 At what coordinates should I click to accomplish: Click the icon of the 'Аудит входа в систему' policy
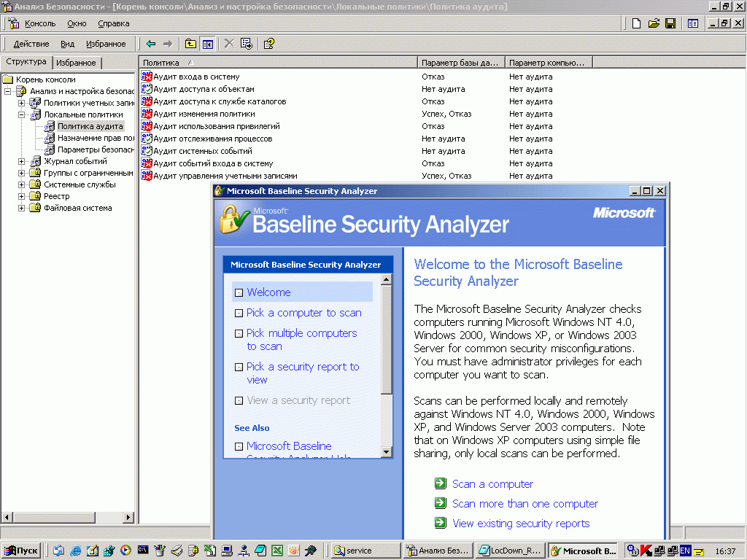pyautogui.click(x=147, y=77)
